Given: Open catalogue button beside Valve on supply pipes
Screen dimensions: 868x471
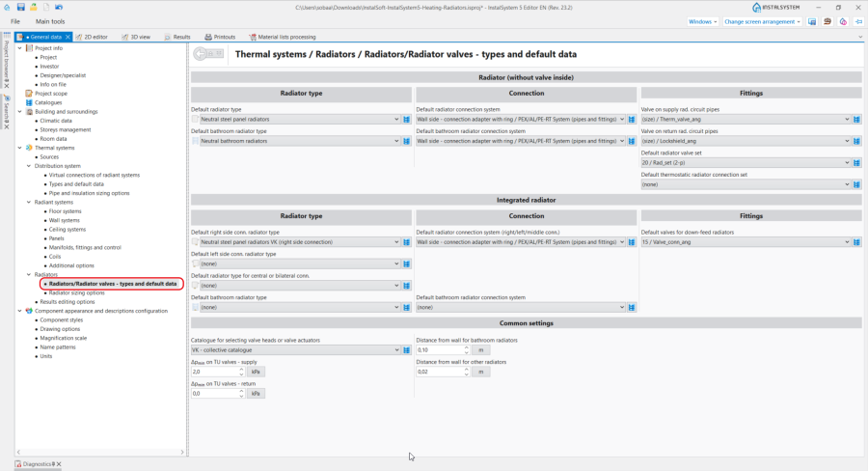Looking at the screenshot, I should click(x=857, y=119).
